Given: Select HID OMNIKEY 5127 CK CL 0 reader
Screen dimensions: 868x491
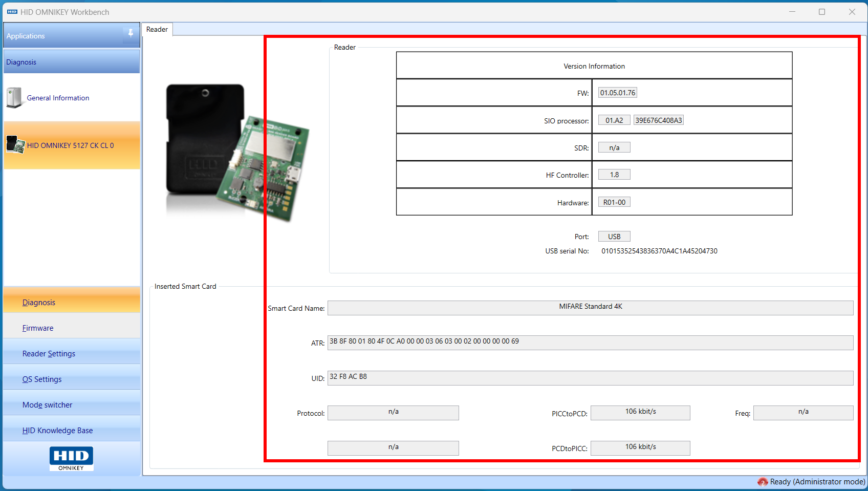Looking at the screenshot, I should pos(72,145).
